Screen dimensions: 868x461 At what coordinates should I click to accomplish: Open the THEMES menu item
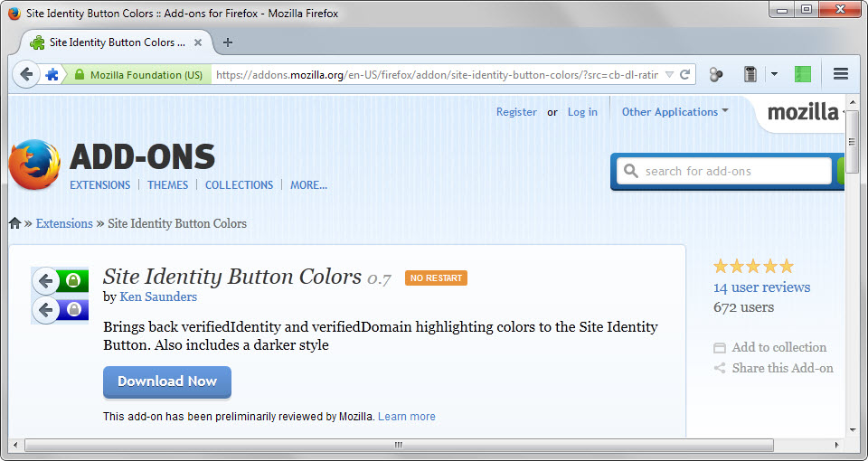(168, 184)
